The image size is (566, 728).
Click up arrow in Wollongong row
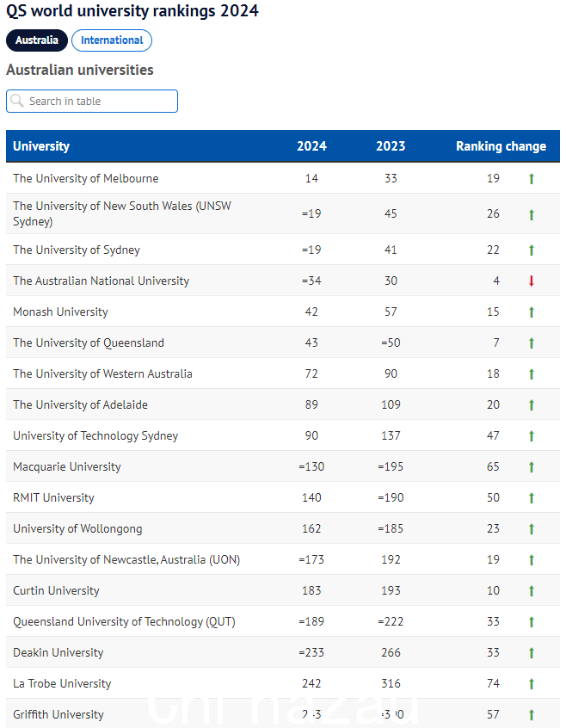532,529
